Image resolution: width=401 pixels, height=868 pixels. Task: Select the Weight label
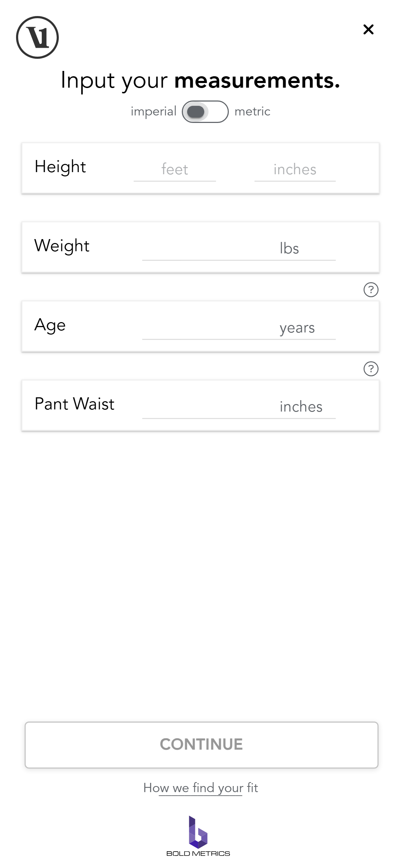point(62,246)
